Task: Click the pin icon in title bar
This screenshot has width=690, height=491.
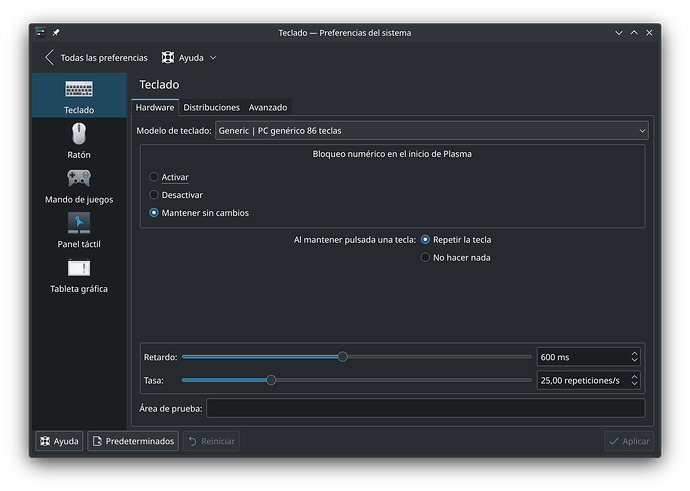Action: point(57,32)
